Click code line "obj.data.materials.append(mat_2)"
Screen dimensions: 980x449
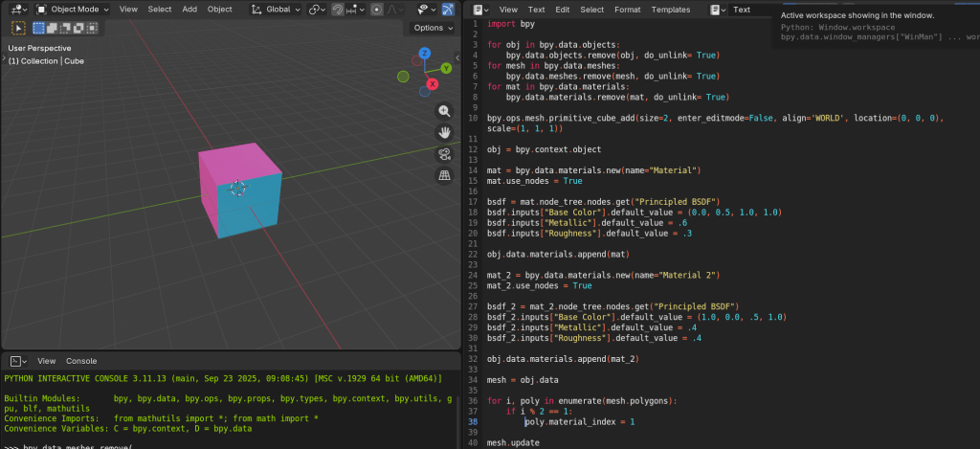coord(563,359)
